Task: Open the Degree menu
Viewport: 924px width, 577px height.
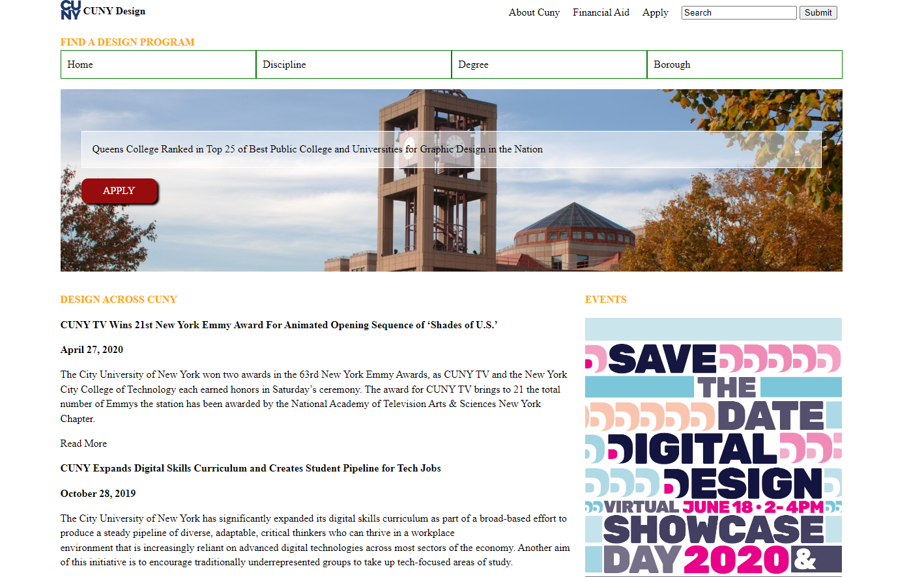Action: (549, 64)
